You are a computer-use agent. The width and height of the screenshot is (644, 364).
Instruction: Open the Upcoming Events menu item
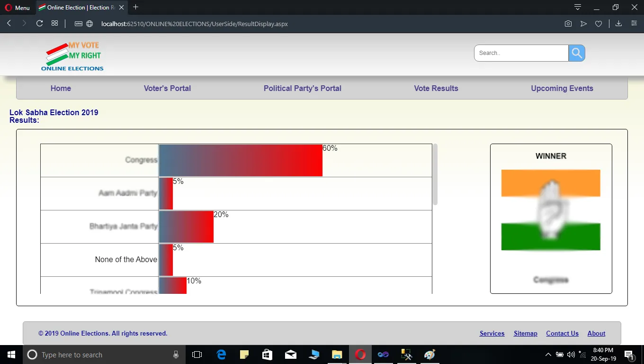562,88
